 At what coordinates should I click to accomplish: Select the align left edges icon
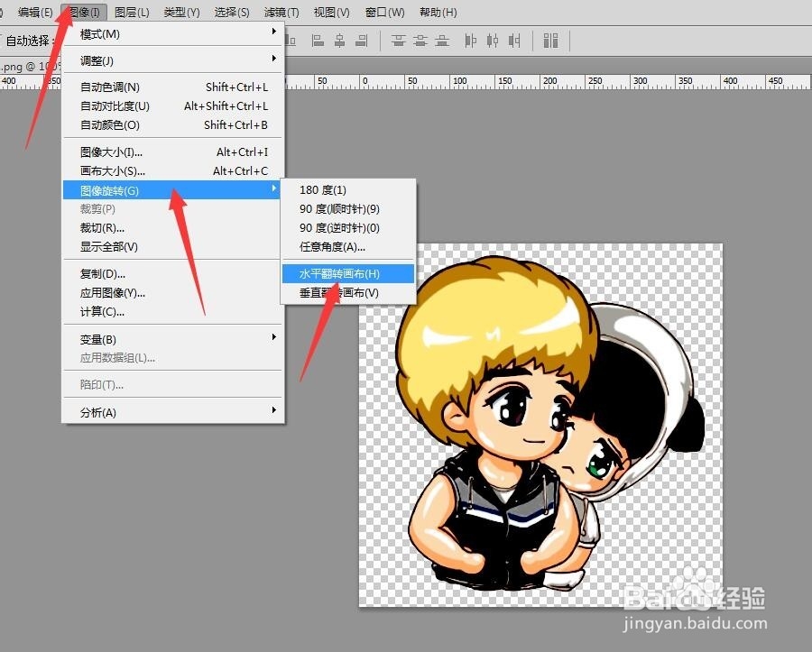click(x=318, y=41)
